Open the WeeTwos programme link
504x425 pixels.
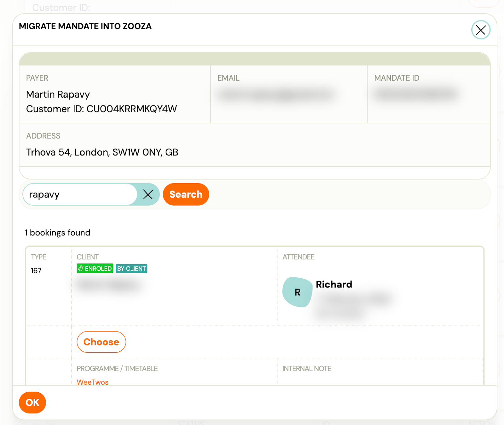(93, 382)
